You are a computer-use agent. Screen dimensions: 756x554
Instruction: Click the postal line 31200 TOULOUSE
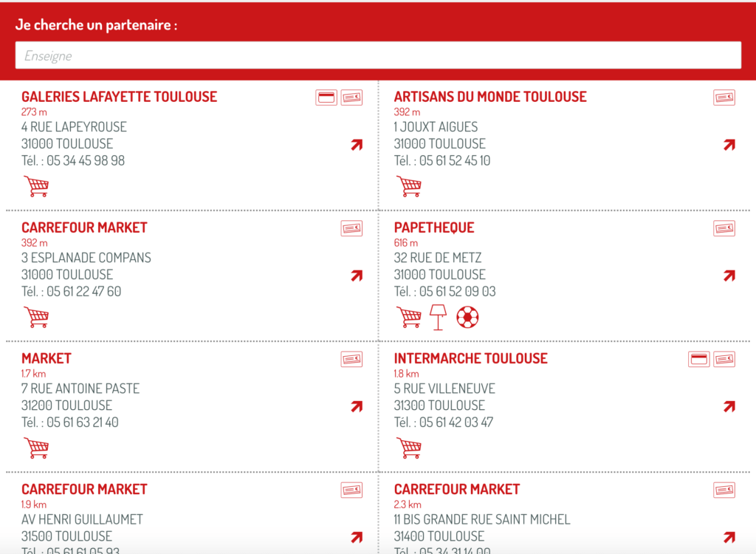(x=67, y=406)
